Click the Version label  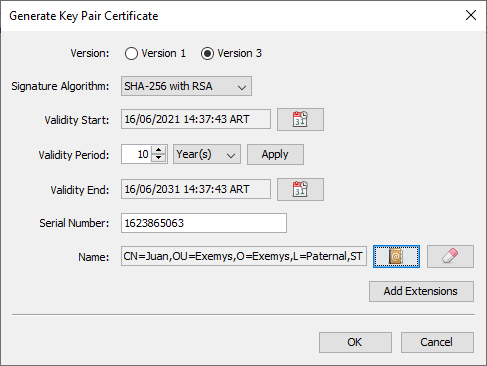[90, 53]
